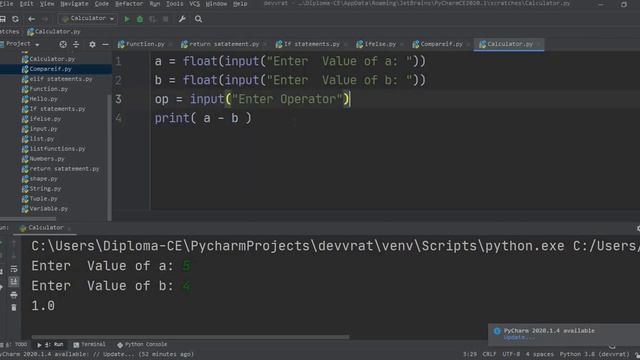The height and width of the screenshot is (360, 640).
Task: Select the Calculator.py editor tab
Action: 509,44
